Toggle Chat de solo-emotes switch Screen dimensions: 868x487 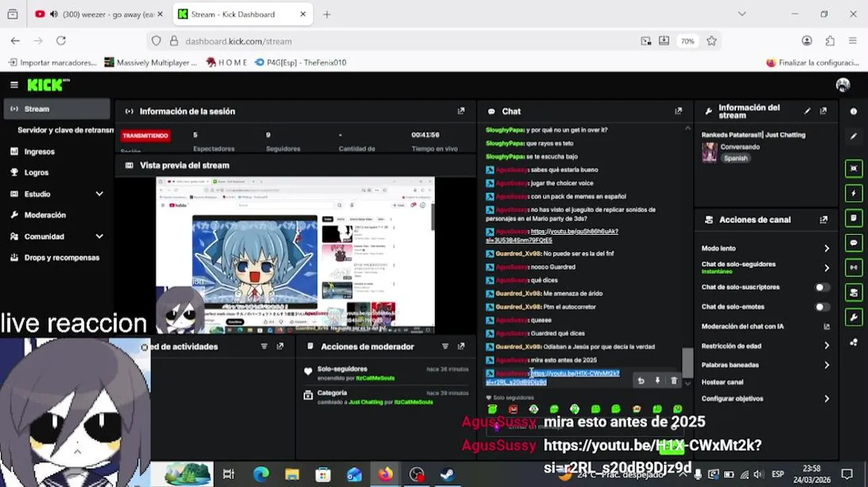822,307
